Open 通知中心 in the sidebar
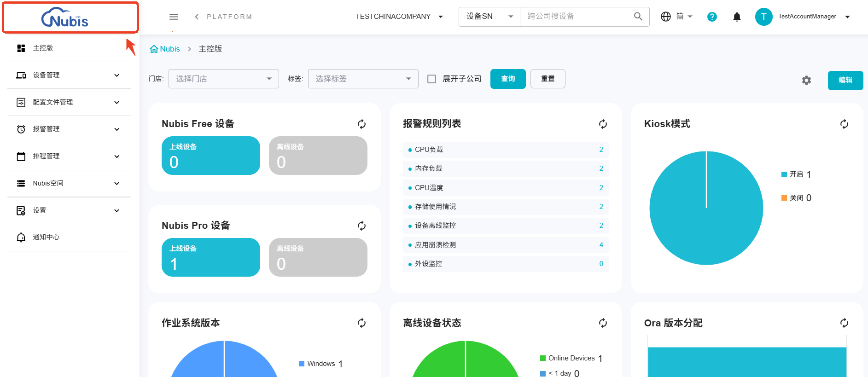868x377 pixels. pos(69,238)
